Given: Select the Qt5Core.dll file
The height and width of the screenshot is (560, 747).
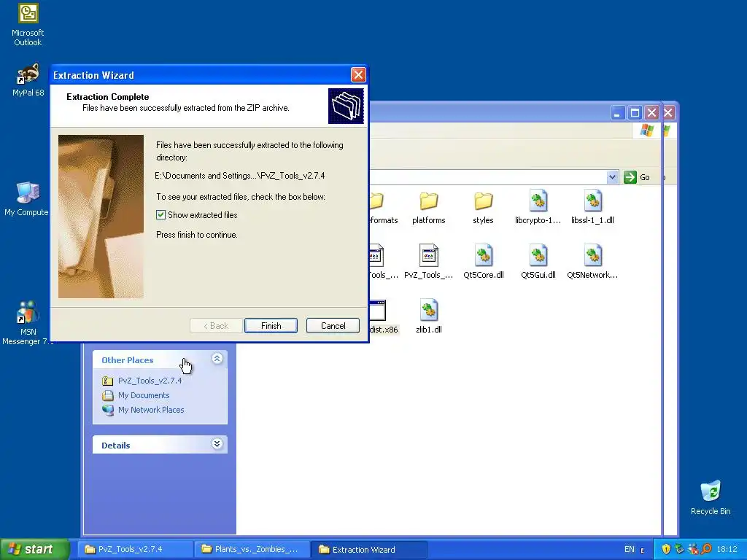Looking at the screenshot, I should tap(483, 262).
